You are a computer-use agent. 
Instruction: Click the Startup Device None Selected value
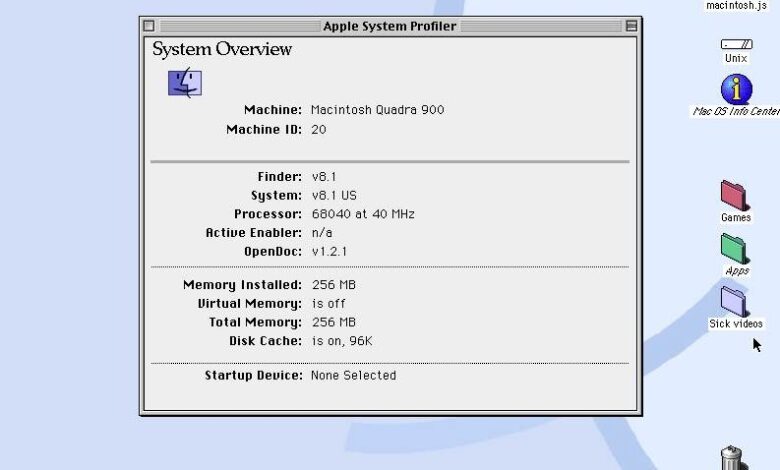(x=354, y=375)
